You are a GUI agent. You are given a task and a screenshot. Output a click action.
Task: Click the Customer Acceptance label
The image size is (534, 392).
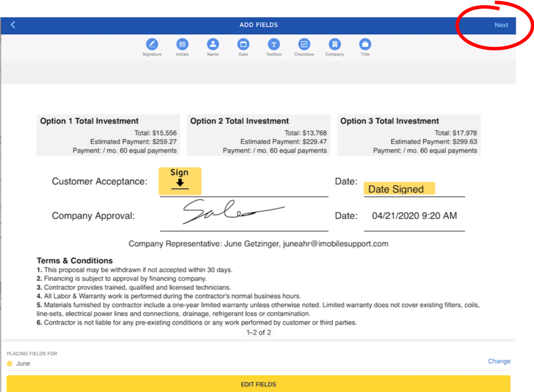click(x=99, y=181)
